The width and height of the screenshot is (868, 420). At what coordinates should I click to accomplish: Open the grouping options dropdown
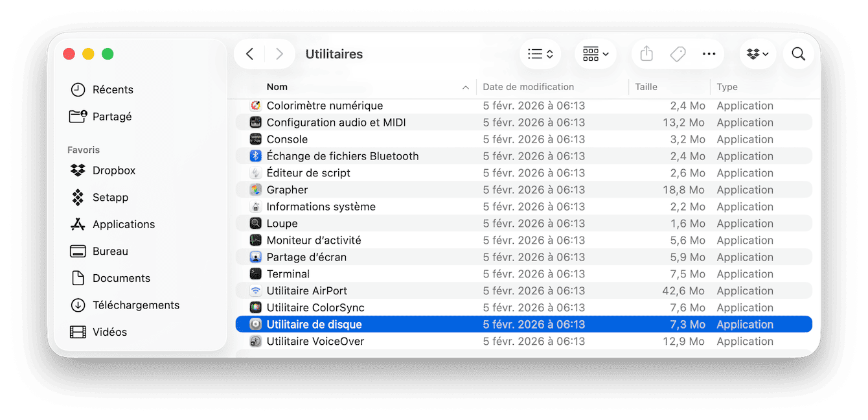[x=595, y=54]
